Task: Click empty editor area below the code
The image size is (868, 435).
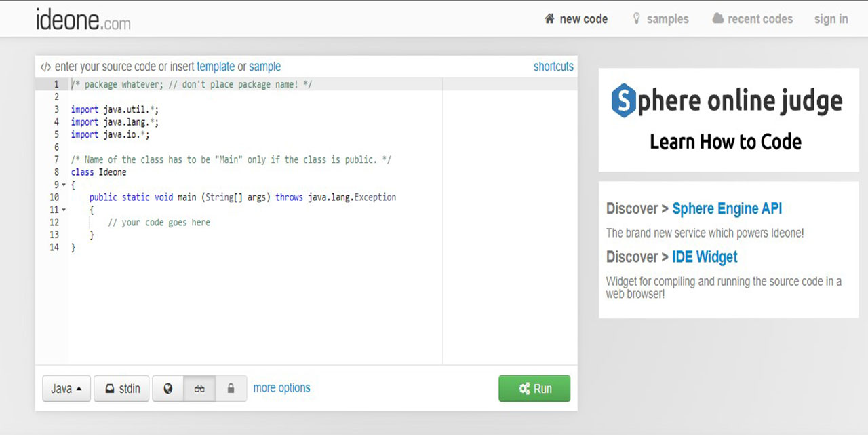Action: point(255,309)
